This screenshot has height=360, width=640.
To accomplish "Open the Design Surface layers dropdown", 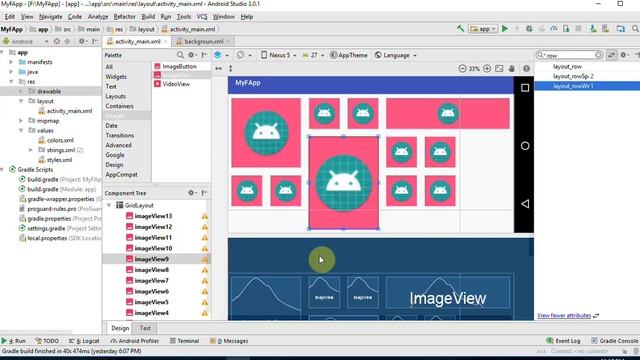I will click(x=221, y=55).
